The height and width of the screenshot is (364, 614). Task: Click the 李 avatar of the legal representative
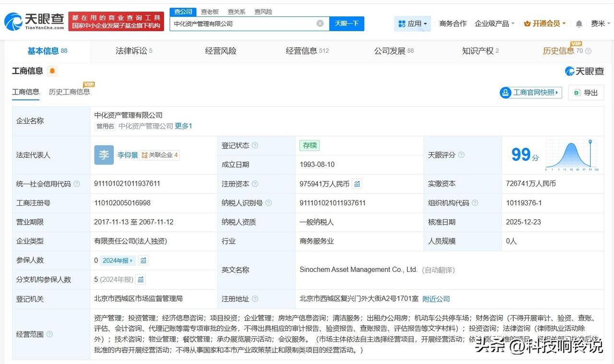click(104, 155)
